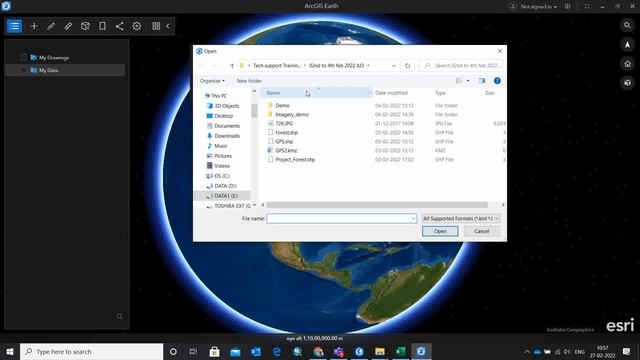Click the Home view button
Image resolution: width=640 pixels, height=360 pixels.
[x=627, y=64]
